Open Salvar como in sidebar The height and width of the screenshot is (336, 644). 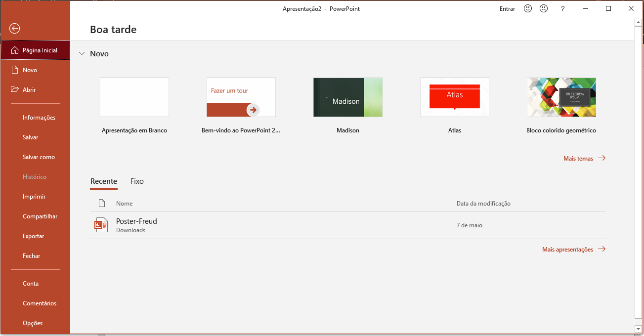(x=39, y=157)
